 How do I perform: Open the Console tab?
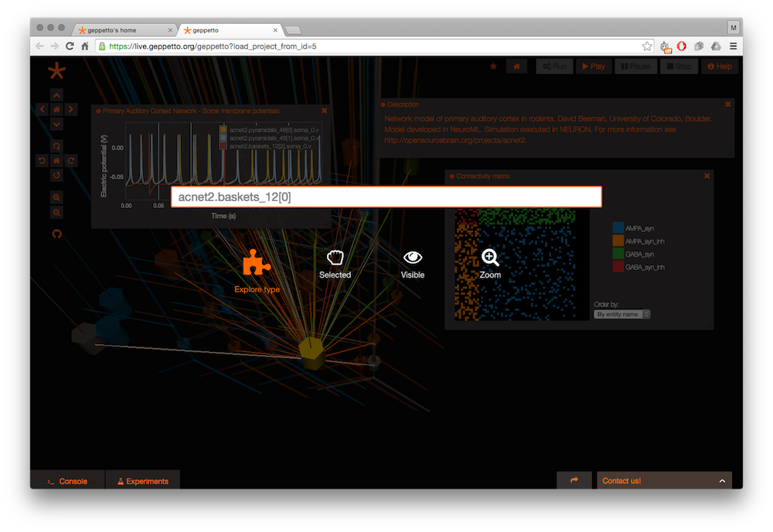(x=67, y=481)
